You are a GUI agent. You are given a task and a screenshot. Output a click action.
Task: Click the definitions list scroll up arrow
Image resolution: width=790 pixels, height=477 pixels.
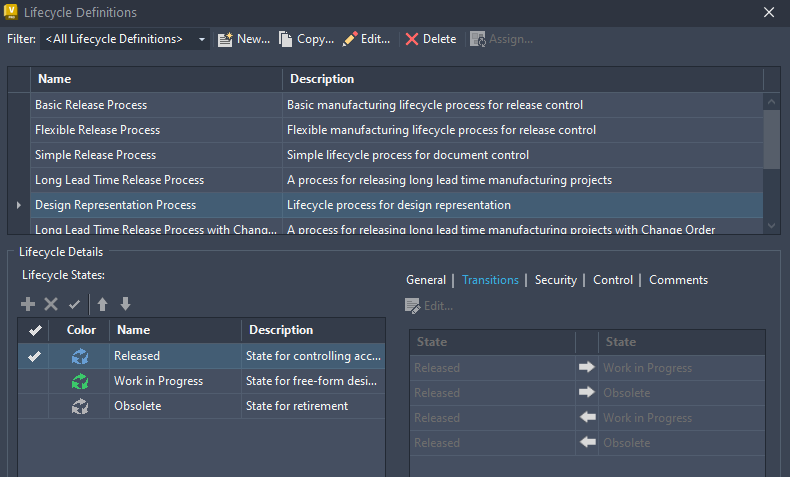[x=771, y=101]
